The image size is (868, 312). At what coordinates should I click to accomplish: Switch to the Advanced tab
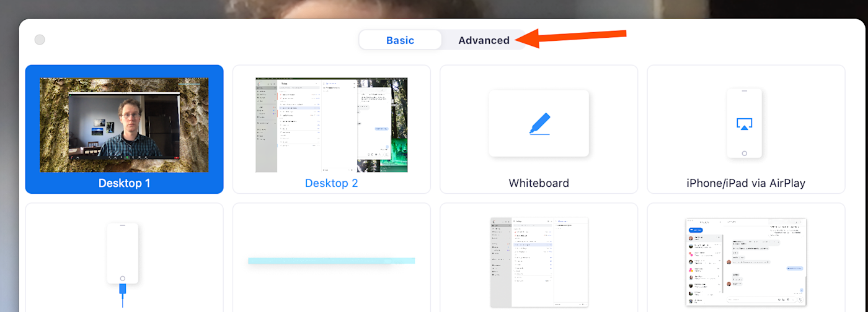484,40
